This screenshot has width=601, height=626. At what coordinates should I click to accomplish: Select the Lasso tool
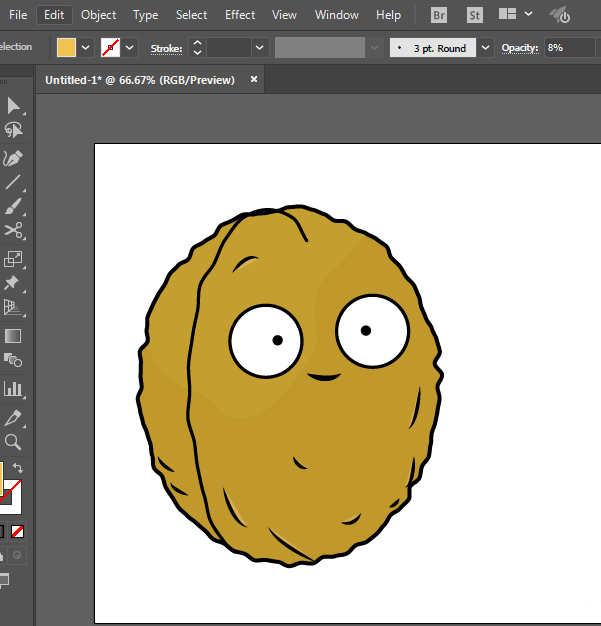(x=13, y=131)
